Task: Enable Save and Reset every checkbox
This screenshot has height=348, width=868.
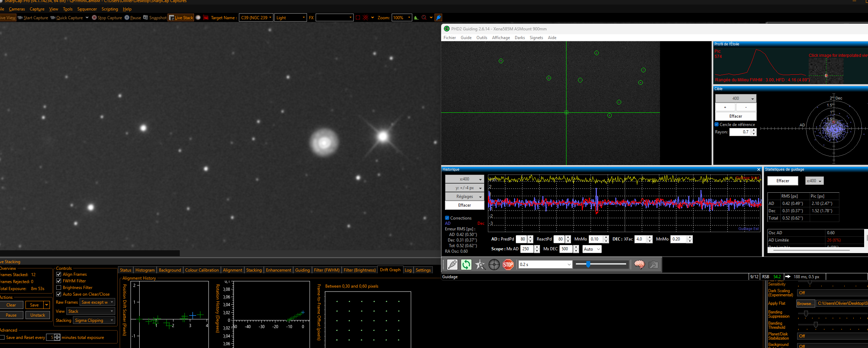Action: [2, 338]
